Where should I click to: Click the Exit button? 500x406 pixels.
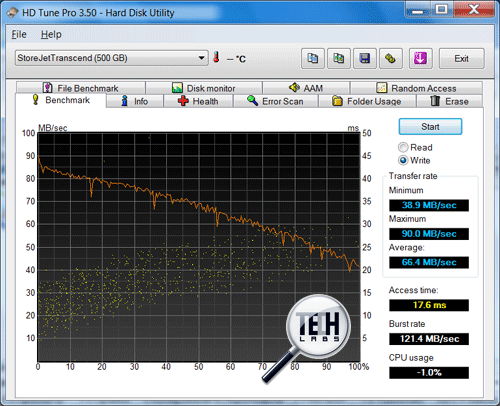pyautogui.click(x=461, y=58)
